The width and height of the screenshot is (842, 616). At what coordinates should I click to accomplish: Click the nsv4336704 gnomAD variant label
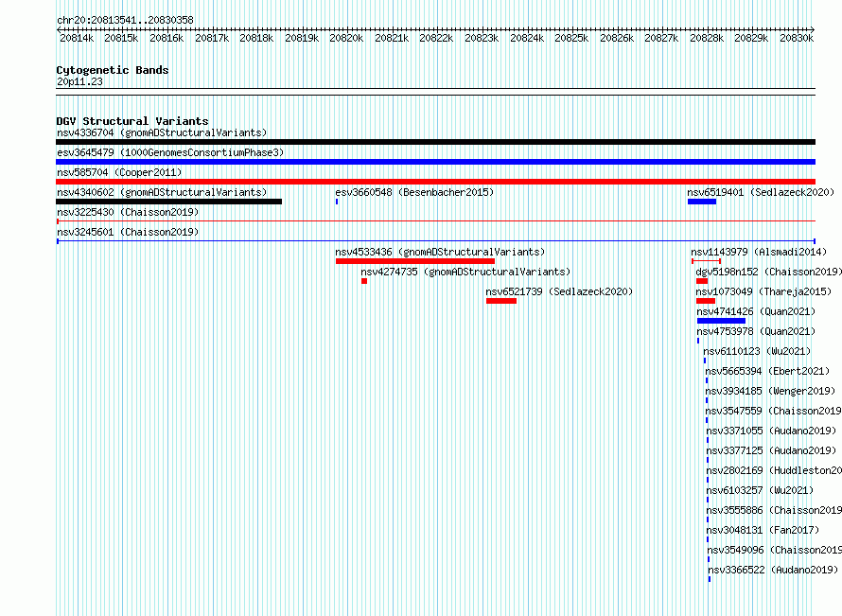click(162, 132)
